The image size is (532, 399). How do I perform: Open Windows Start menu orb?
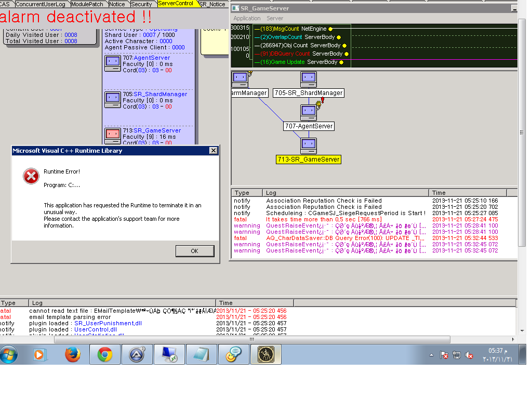coord(8,354)
